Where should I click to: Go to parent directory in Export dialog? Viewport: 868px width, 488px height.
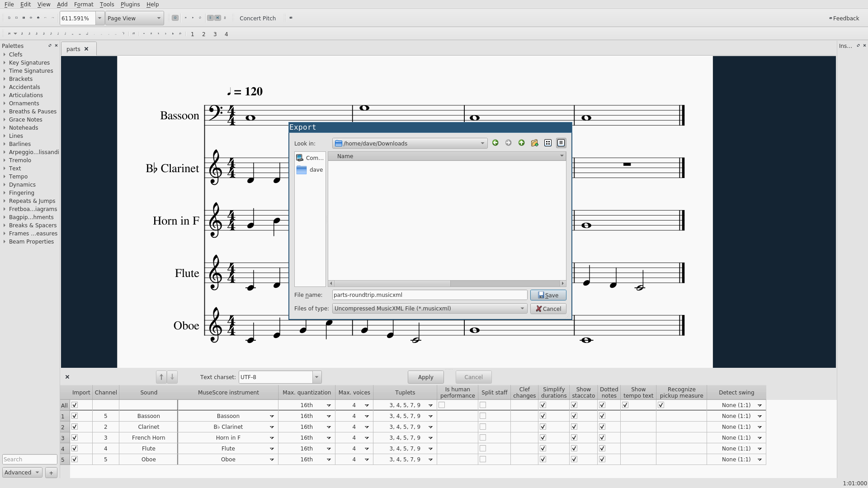click(x=521, y=143)
